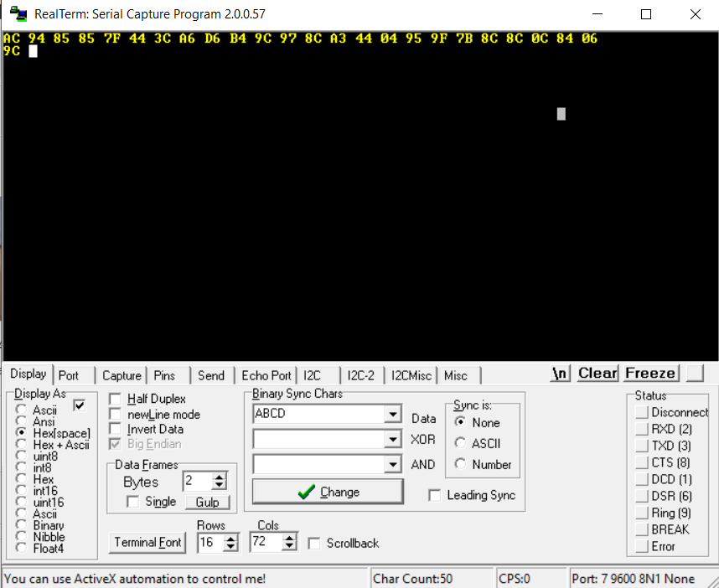Focus the Rows input field
The image size is (719, 588).
(211, 543)
